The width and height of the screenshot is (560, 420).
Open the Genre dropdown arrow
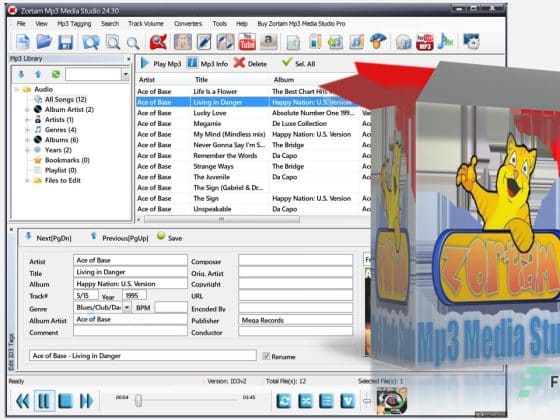[x=127, y=307]
